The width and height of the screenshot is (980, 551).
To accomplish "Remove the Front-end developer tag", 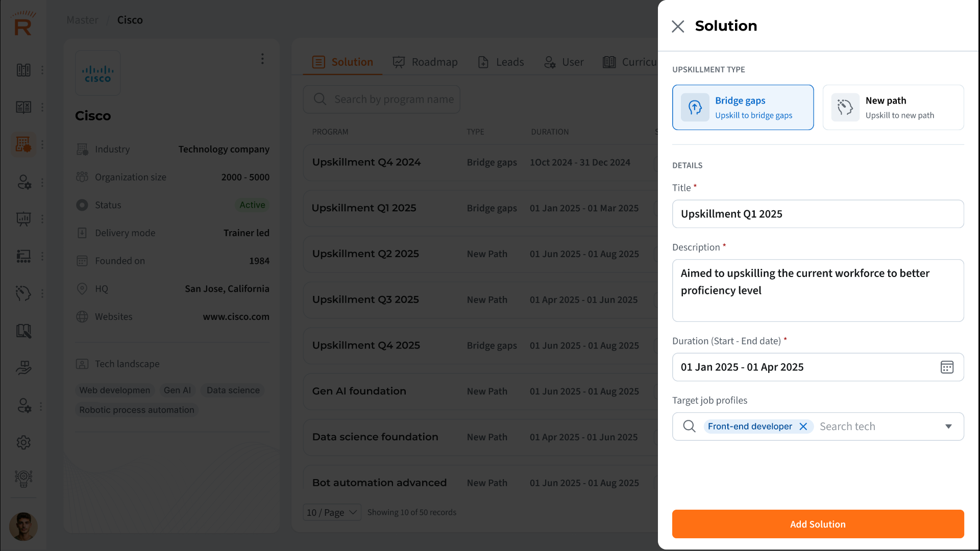I will (x=803, y=427).
